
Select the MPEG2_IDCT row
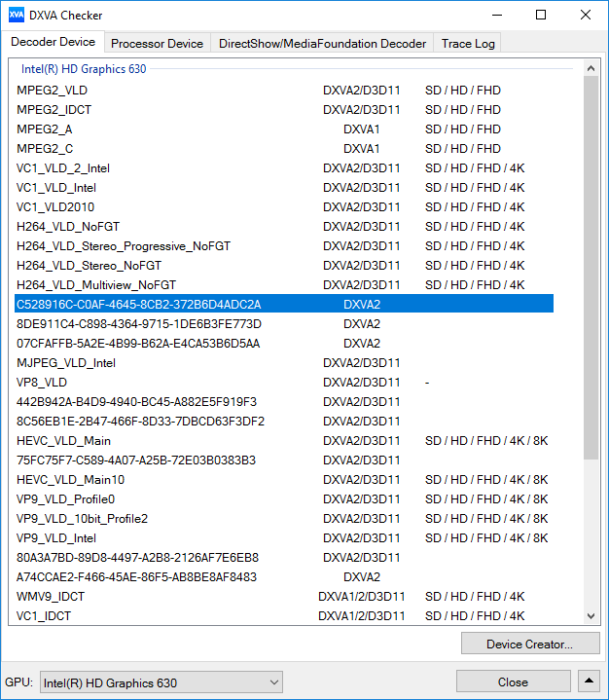[x=284, y=110]
